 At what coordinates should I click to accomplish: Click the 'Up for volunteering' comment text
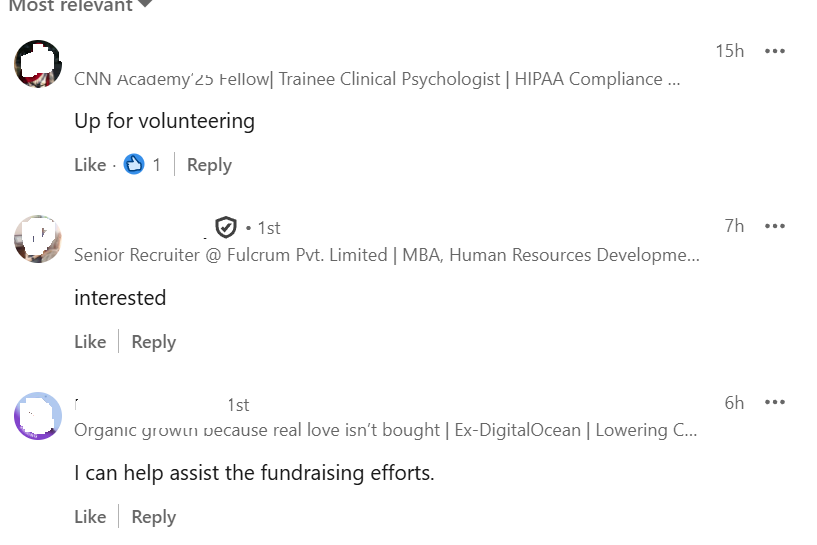pos(164,121)
